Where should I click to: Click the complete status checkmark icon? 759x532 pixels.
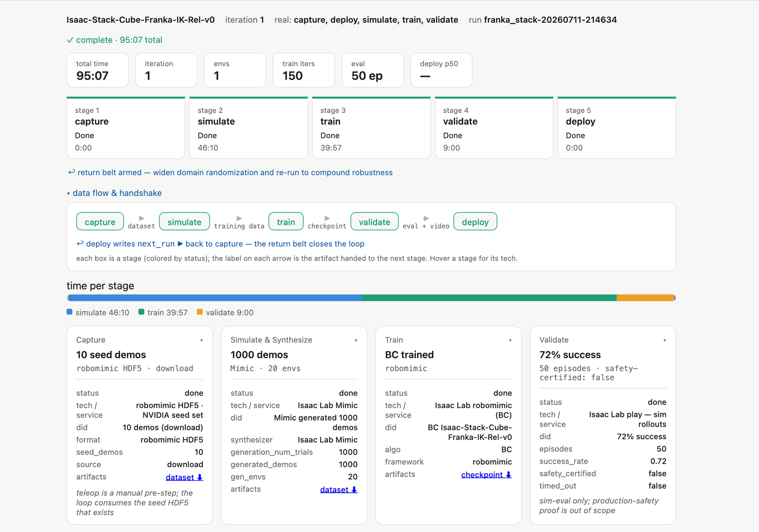click(70, 40)
